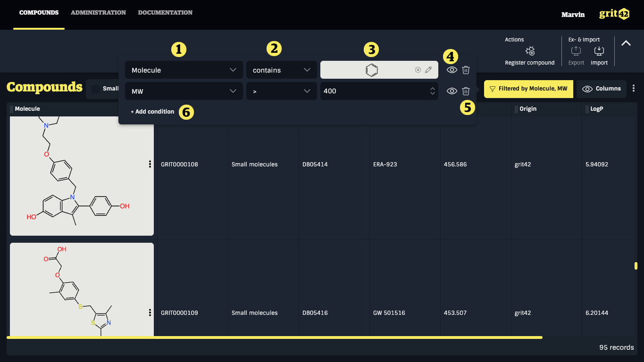Click the Molecule column header
This screenshot has width=644, height=362.
click(27, 109)
